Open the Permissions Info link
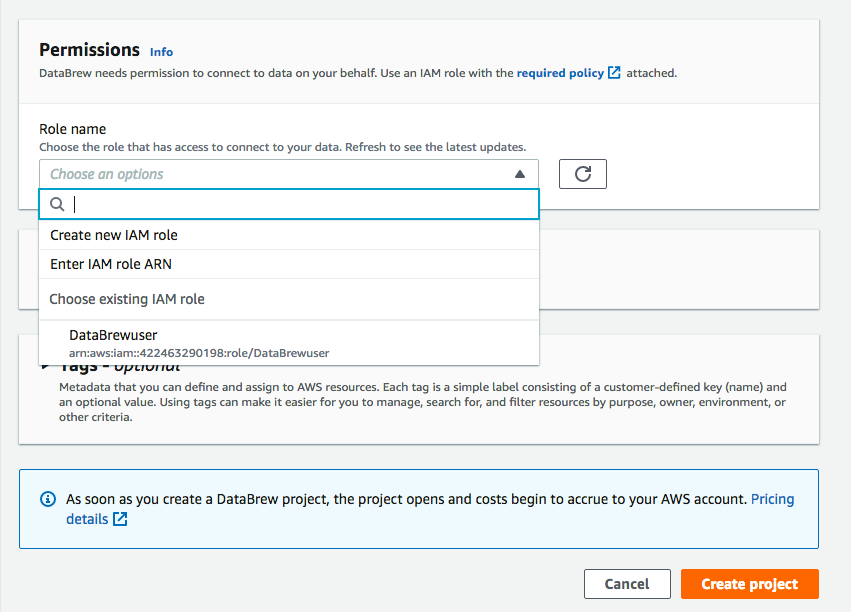 point(161,52)
